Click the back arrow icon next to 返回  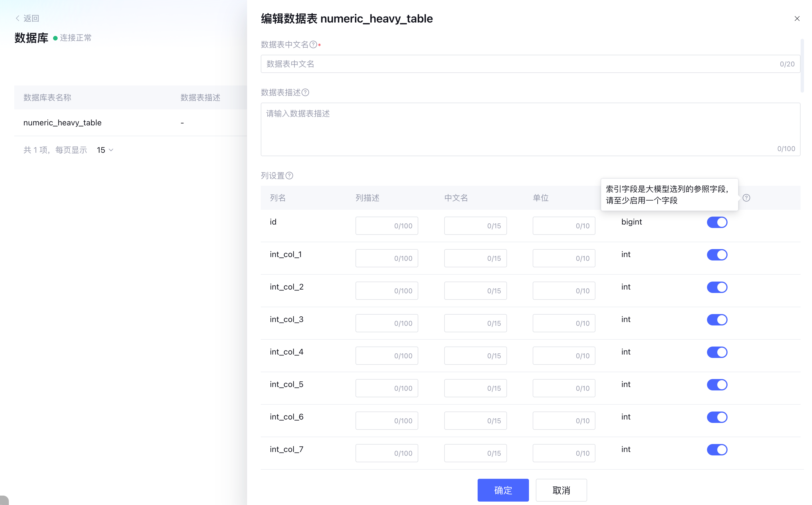point(17,18)
